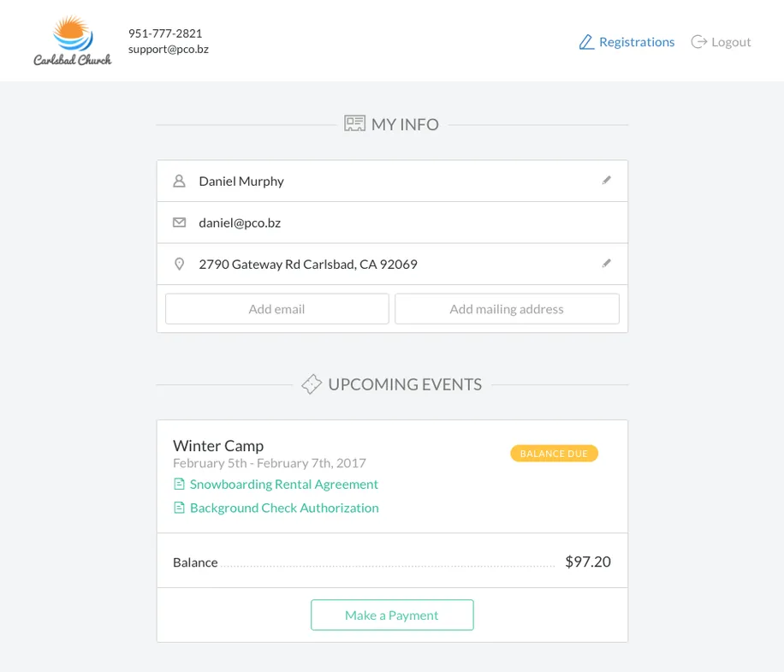784x672 pixels.
Task: Click the person icon by the name
Action: pyautogui.click(x=179, y=181)
